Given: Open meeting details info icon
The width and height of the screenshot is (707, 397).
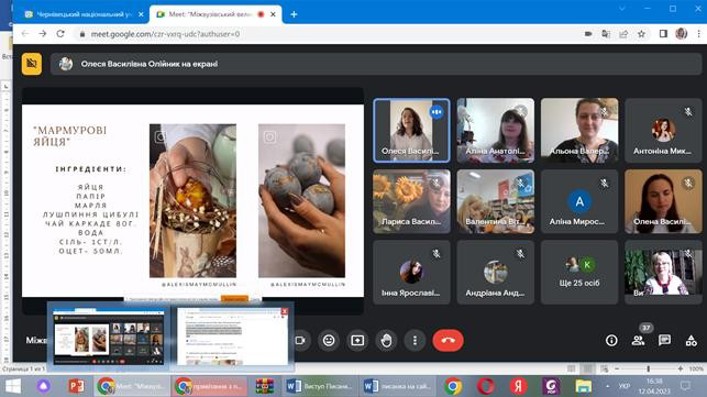Looking at the screenshot, I should [611, 340].
